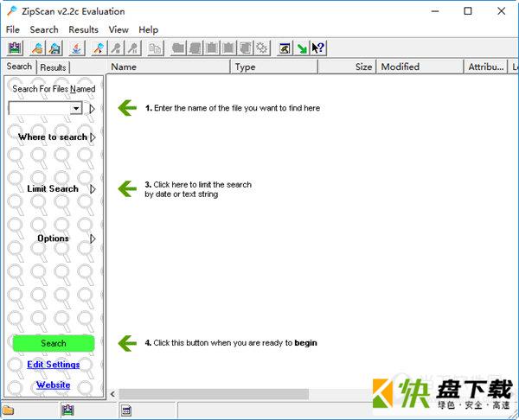Viewport: 519px width, 420px height.
Task: Expand the Options section
Action: [93, 239]
